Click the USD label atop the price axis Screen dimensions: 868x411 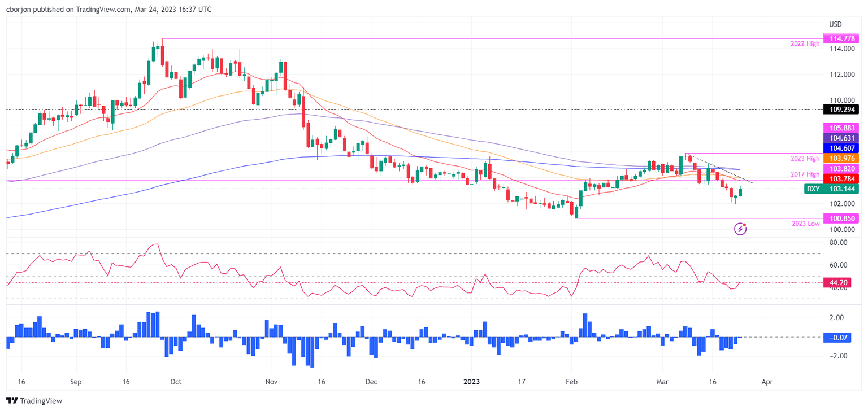coord(835,24)
